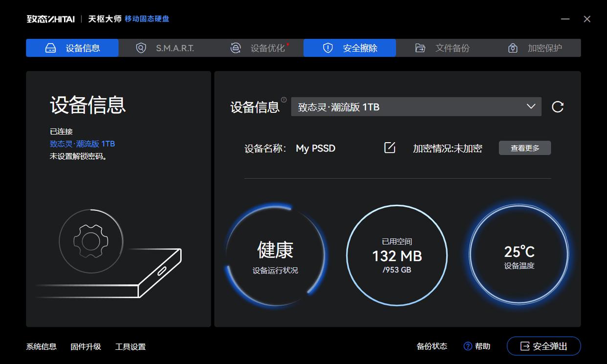Click the 查看更多 button

(525, 148)
